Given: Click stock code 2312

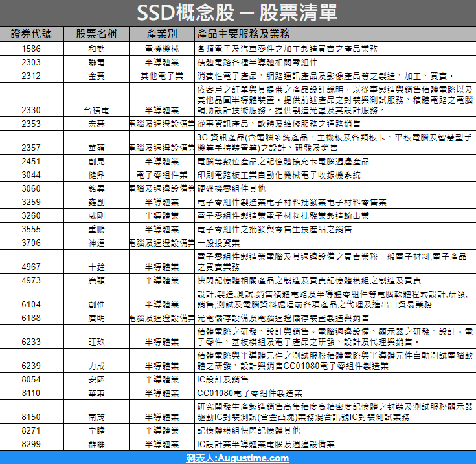Looking at the screenshot, I should pyautogui.click(x=31, y=76).
